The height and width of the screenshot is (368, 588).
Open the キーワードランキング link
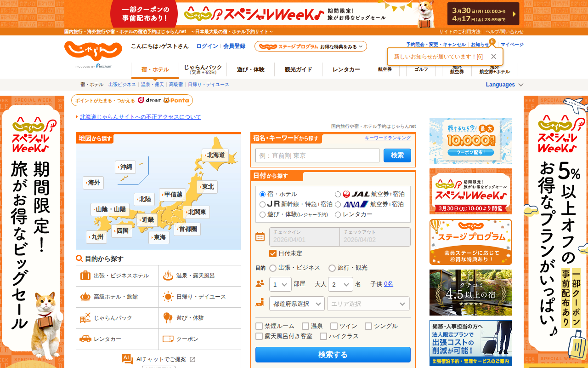pyautogui.click(x=388, y=138)
